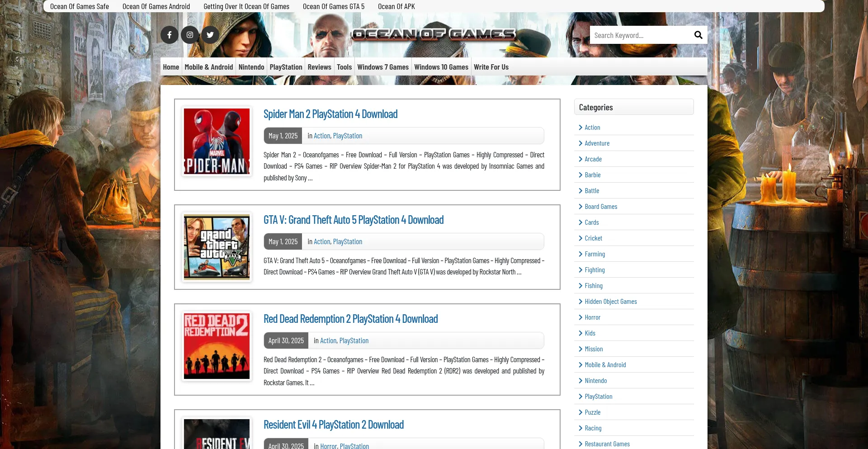Image resolution: width=868 pixels, height=449 pixels.
Task: Click May 1, 2025 date on Spider Man 2 post
Action: [283, 136]
